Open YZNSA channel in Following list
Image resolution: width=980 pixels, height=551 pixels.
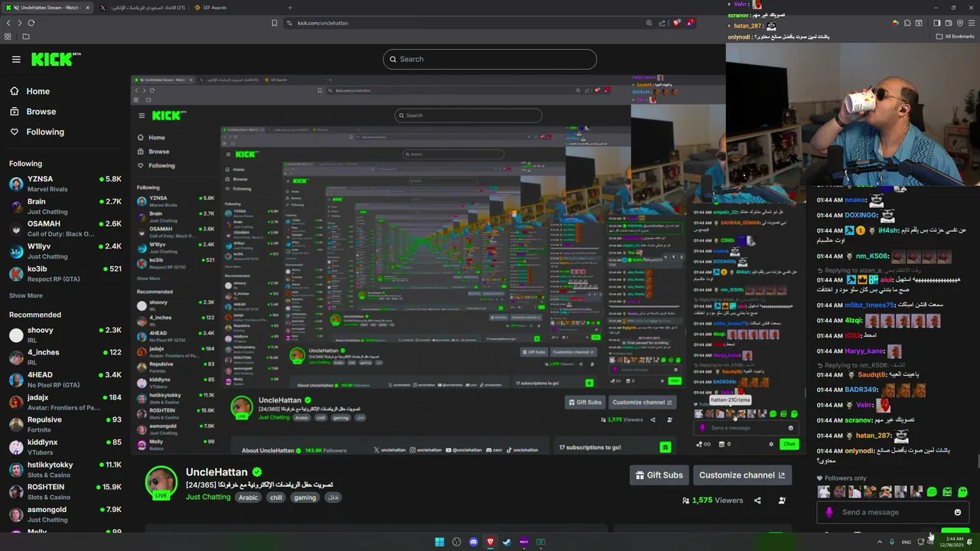65,184
